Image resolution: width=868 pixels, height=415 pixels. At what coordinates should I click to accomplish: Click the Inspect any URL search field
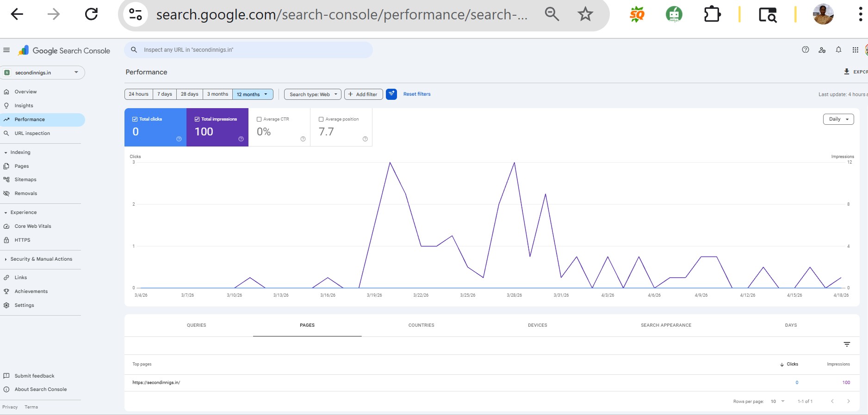[x=248, y=50]
